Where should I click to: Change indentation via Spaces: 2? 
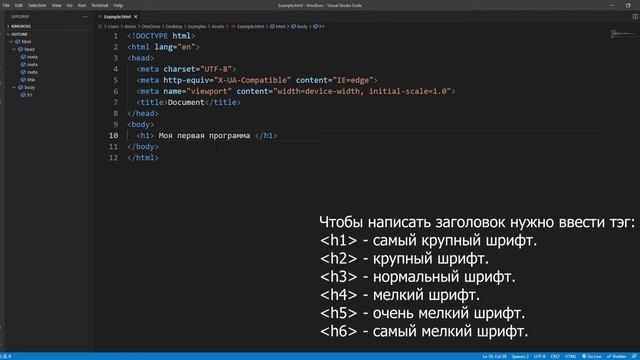pyautogui.click(x=520, y=356)
